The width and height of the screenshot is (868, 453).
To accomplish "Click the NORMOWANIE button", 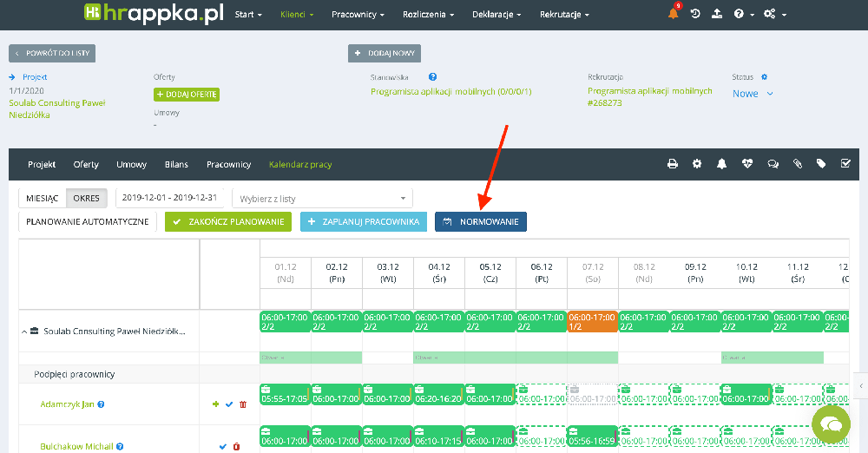I will click(x=481, y=221).
